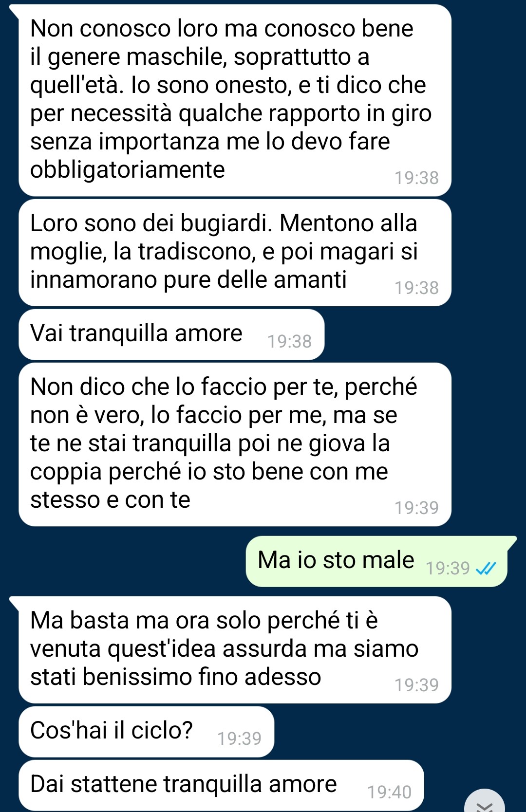Tap the timestamp beside 'Cos'hai il ciclo?'
The height and width of the screenshot is (812, 526).
pyautogui.click(x=239, y=738)
